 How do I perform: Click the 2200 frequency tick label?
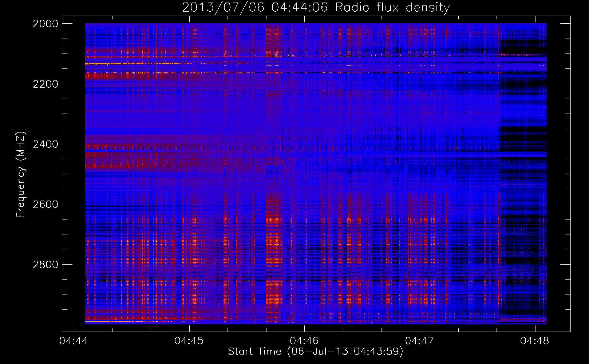pos(46,84)
